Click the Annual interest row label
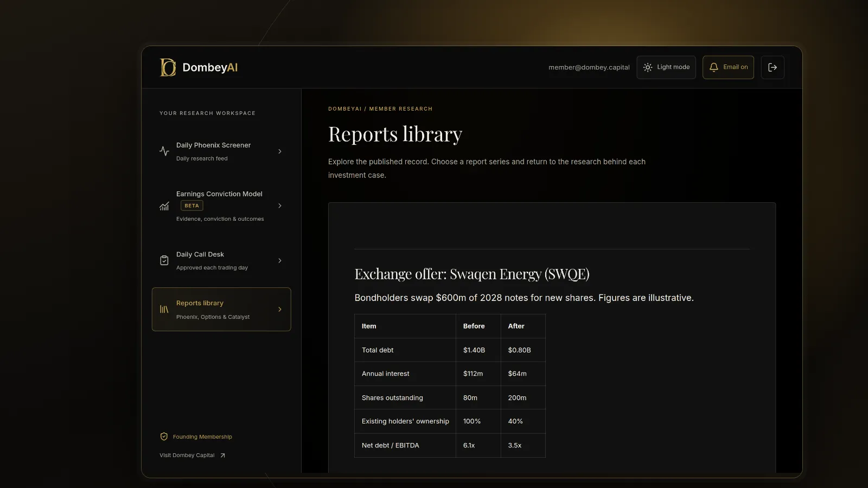The width and height of the screenshot is (868, 488). 386,374
